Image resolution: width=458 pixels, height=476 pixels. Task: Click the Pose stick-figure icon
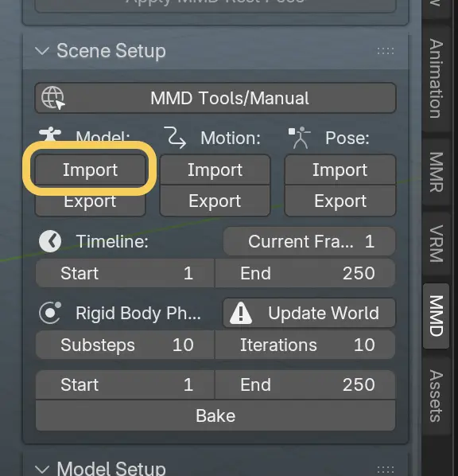(x=300, y=138)
